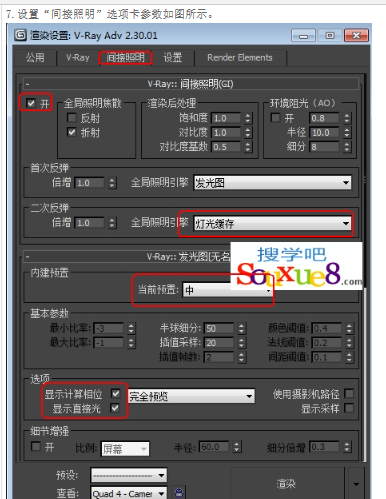The height and width of the screenshot is (499, 386).
Task: Open the 预设 dropdown at bottom
Action: click(129, 475)
